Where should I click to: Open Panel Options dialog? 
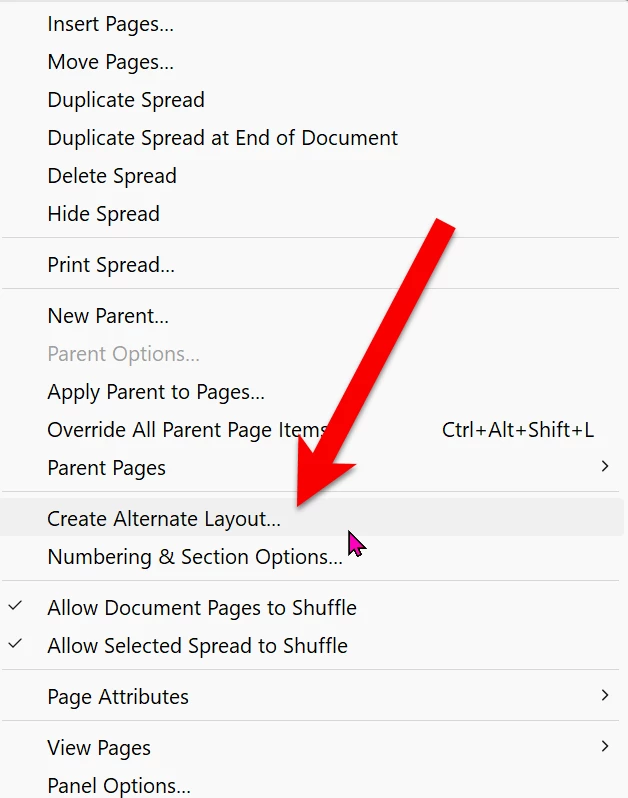tap(119, 786)
